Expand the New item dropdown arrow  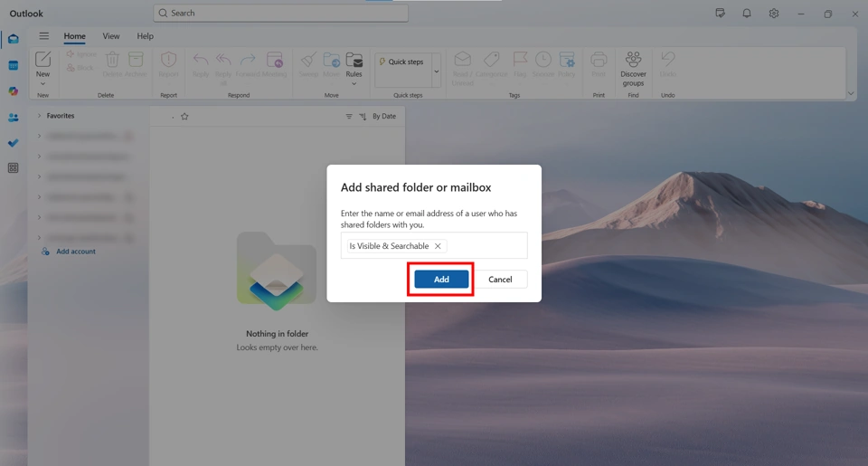(x=42, y=83)
